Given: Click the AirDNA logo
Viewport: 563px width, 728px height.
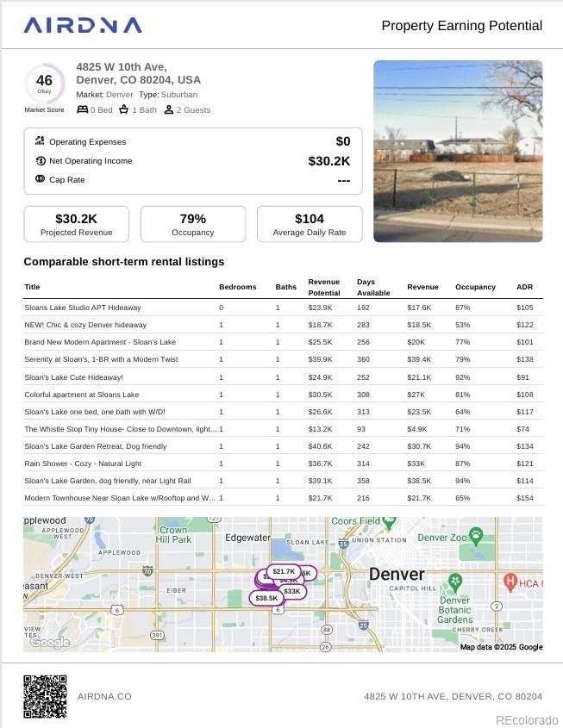Looking at the screenshot, I should pos(83,26).
